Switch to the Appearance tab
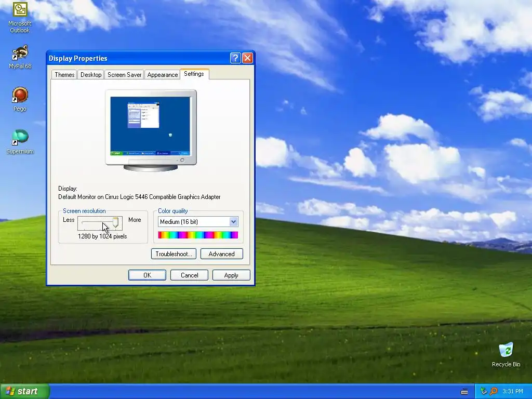Screen dimensions: 532x399 pos(163,75)
